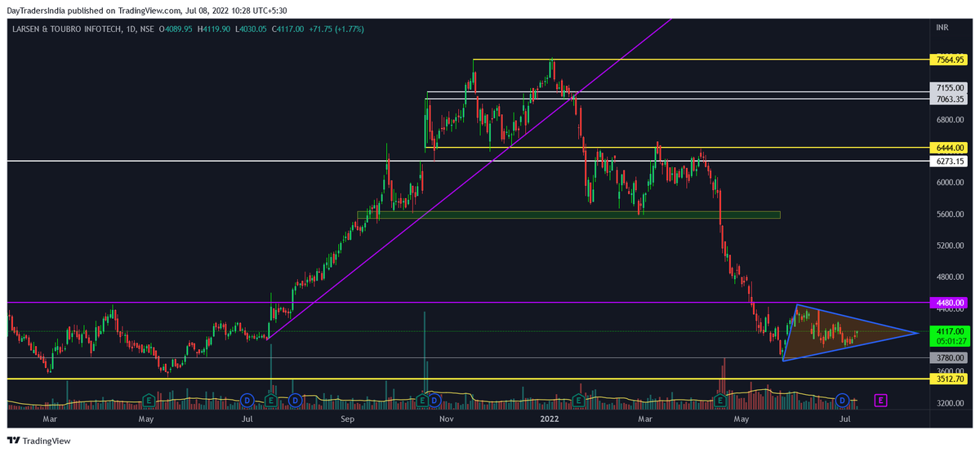Click the C4117.00 close value
The image size is (980, 452).
(289, 29)
